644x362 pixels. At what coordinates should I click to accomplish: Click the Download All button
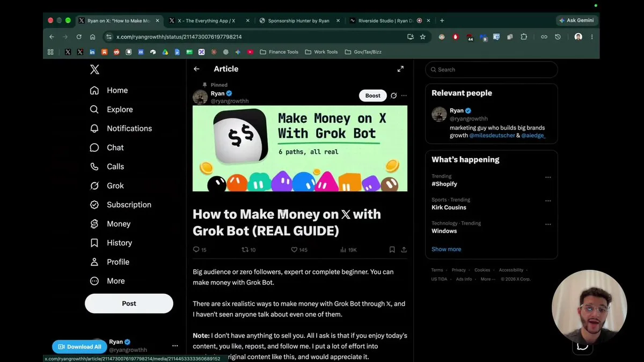coord(79,346)
